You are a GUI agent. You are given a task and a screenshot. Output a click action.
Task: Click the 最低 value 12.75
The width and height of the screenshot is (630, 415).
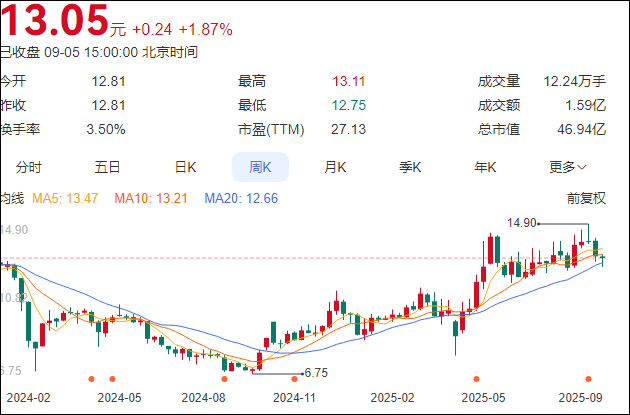click(x=349, y=105)
